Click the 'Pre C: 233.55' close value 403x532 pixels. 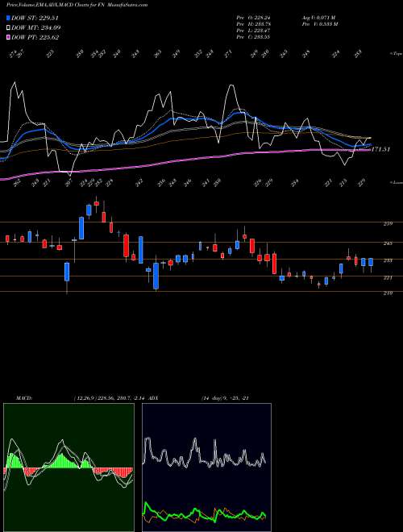click(x=253, y=36)
